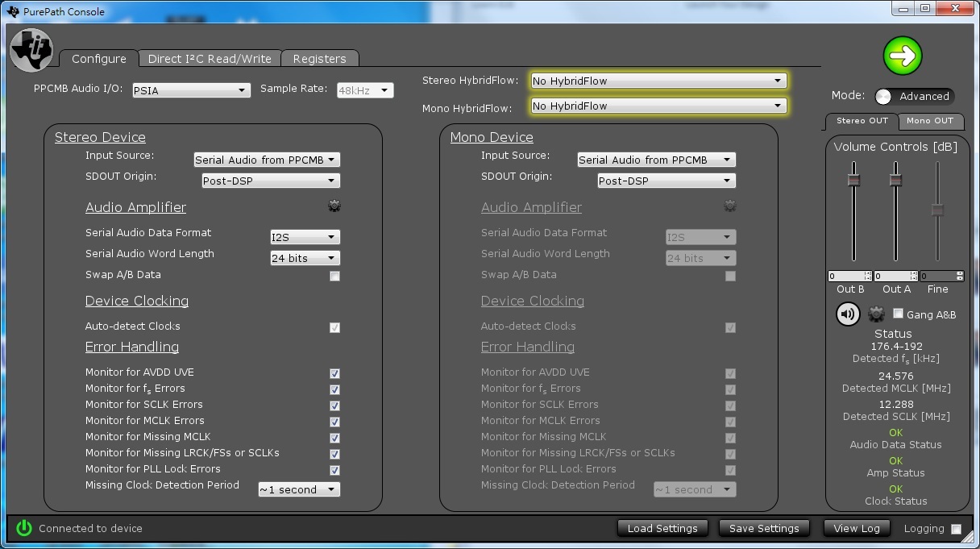The width and height of the screenshot is (980, 549).
Task: Open Stereo Missing Clock Detection Period dropdown
Action: coord(298,489)
